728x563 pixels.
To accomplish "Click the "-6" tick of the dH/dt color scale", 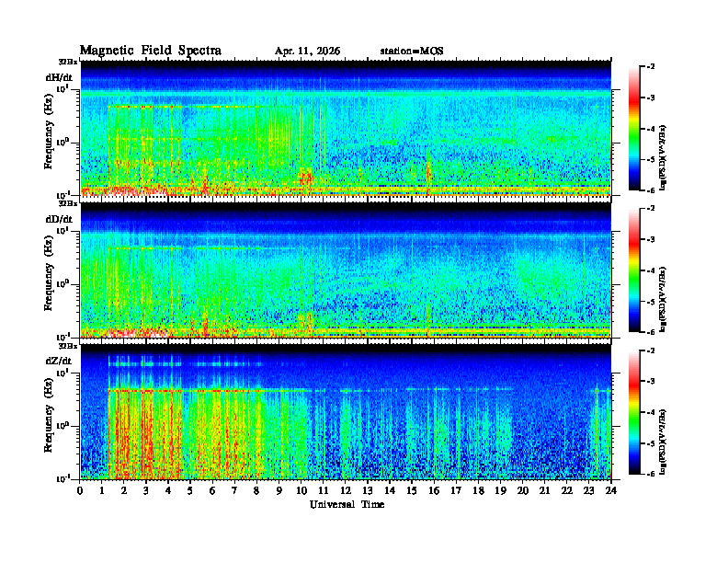I will (652, 190).
